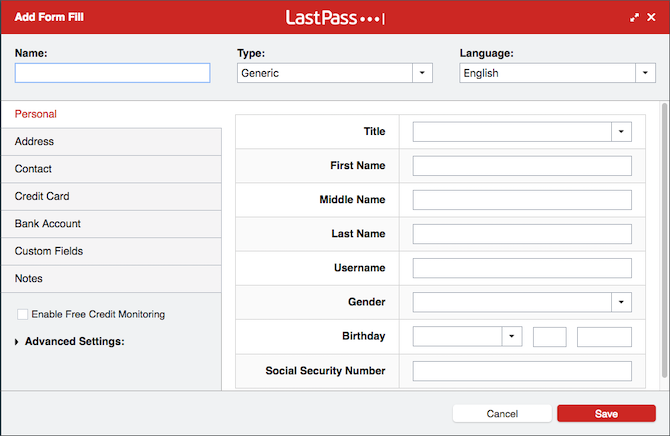670x436 pixels.
Task: Open the Type dropdown showing Generic
Action: tap(335, 73)
